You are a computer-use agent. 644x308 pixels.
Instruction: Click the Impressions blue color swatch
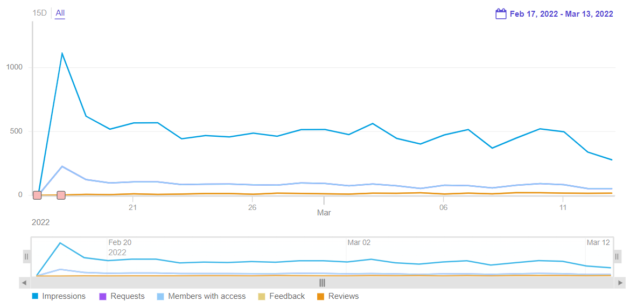[35, 296]
